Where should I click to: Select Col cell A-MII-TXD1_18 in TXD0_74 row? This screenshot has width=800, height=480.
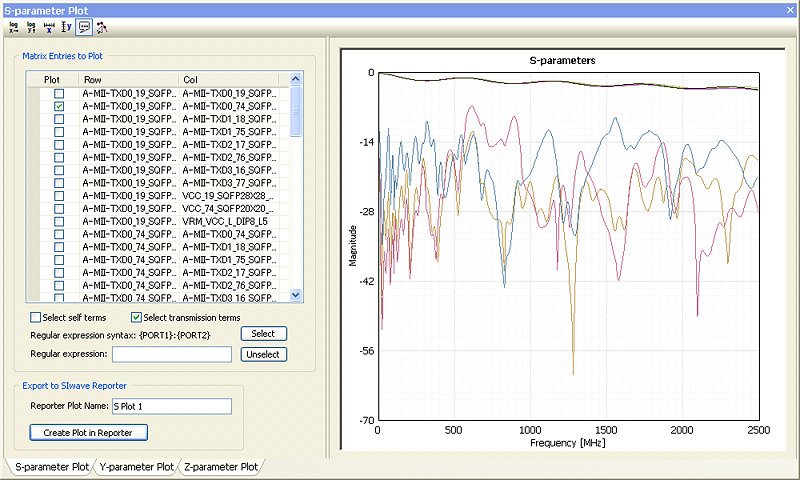point(230,247)
